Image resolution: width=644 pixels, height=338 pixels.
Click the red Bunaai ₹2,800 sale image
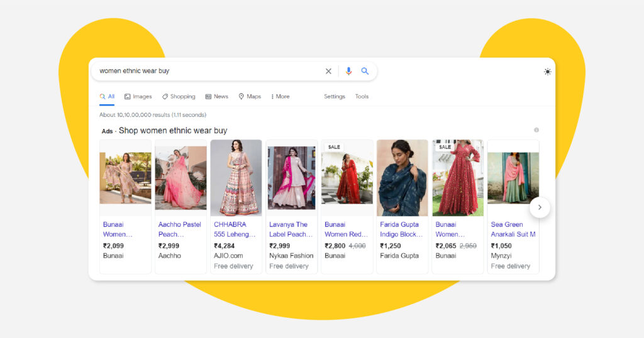click(347, 178)
